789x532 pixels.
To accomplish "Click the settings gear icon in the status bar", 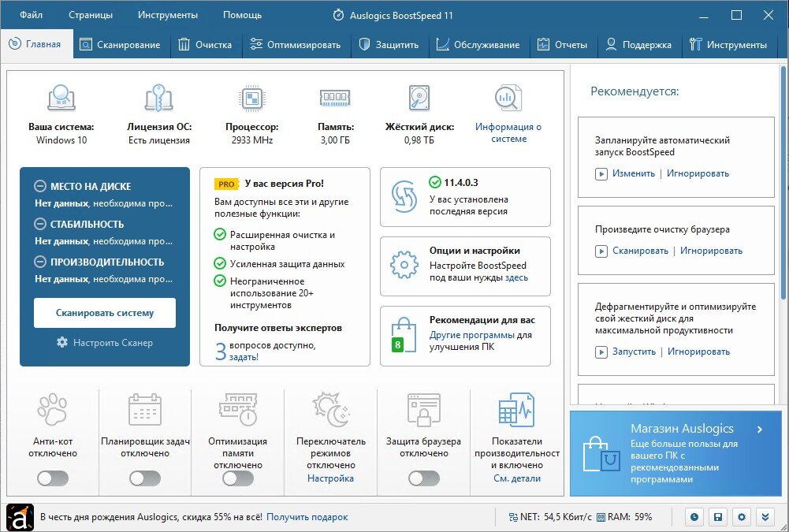I will coord(742,517).
